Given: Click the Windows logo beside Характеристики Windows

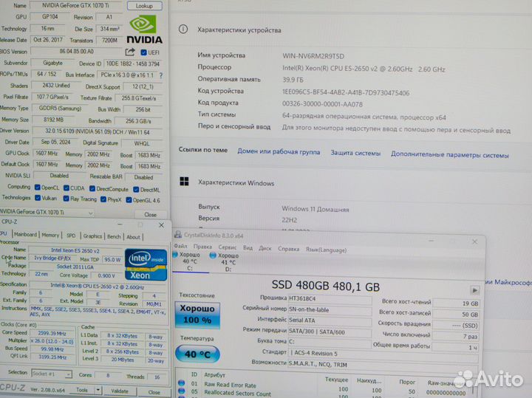Looking at the screenshot, I should [184, 182].
